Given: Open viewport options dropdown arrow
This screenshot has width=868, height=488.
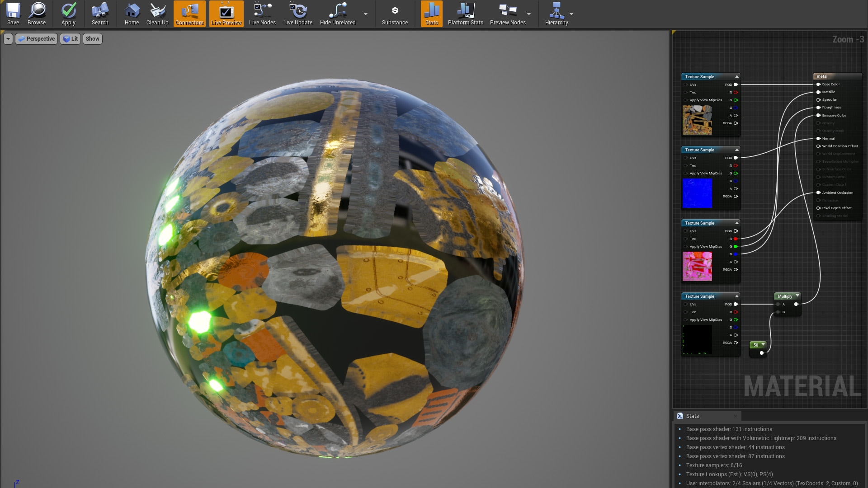Looking at the screenshot, I should tap(8, 39).
